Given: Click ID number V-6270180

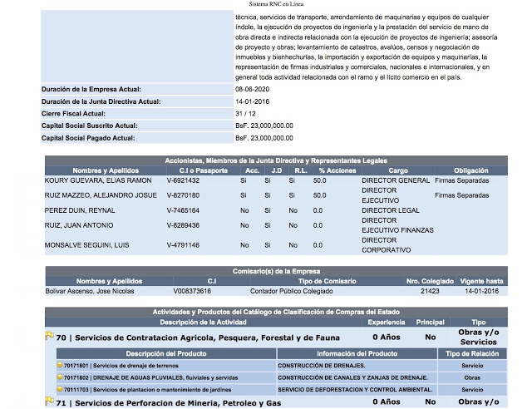Looking at the screenshot, I should coord(183,195).
